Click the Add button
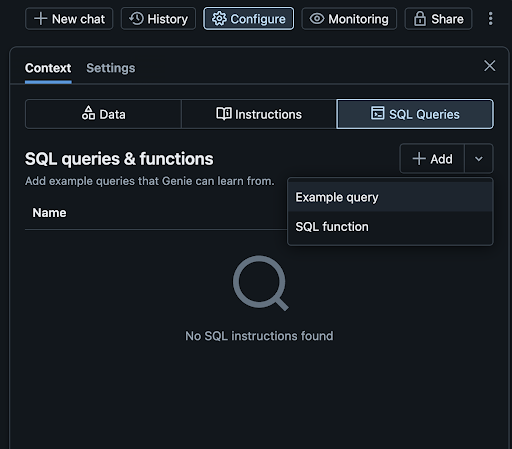512x449 pixels. [x=432, y=159]
